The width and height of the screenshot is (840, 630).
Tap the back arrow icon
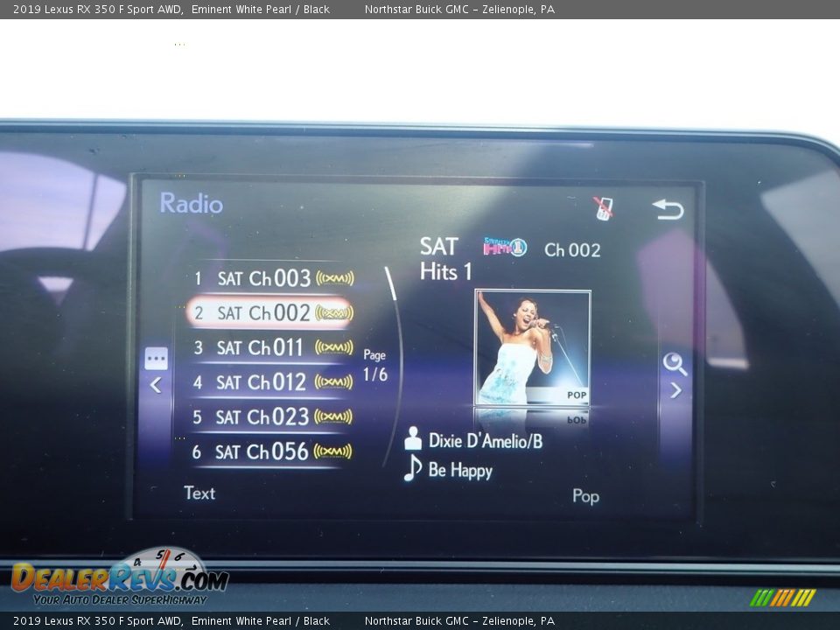(x=668, y=209)
